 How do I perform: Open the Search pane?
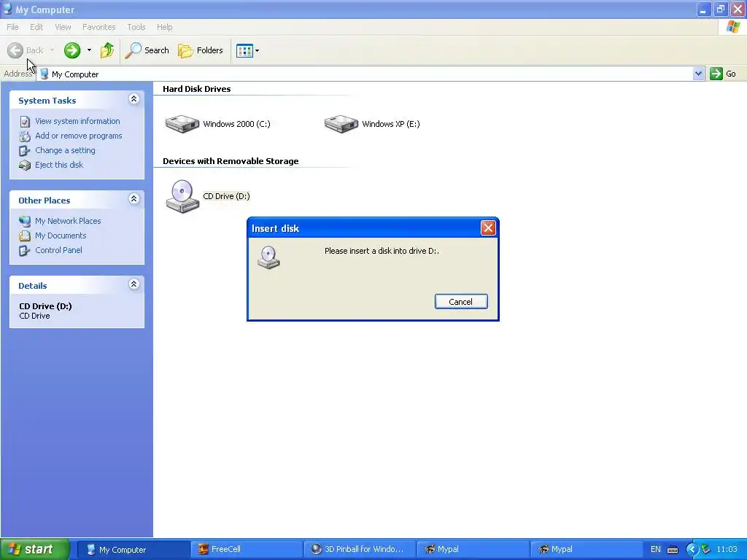click(147, 50)
